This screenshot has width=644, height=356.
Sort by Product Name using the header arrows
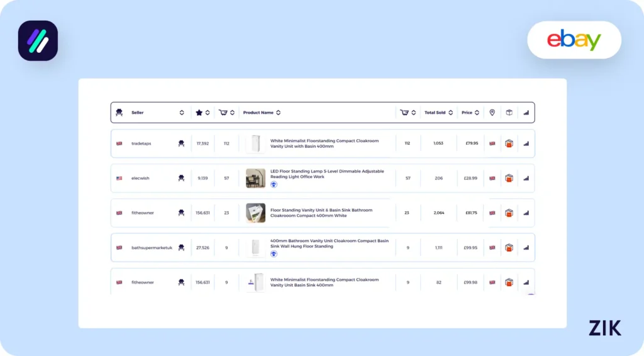click(278, 113)
